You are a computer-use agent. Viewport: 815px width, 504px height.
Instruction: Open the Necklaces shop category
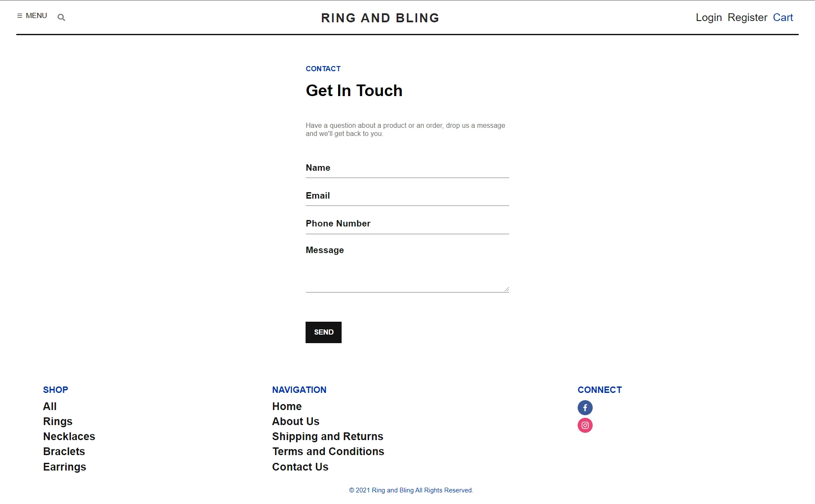pyautogui.click(x=69, y=437)
